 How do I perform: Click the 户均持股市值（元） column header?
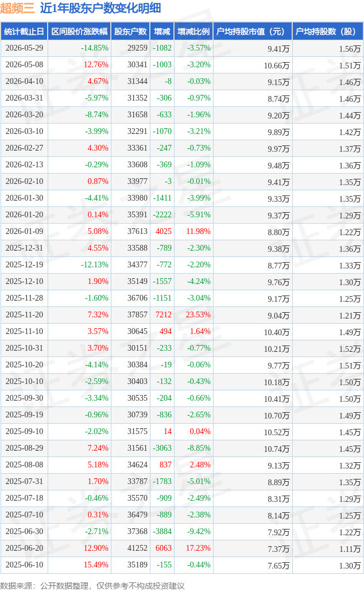pyautogui.click(x=253, y=32)
